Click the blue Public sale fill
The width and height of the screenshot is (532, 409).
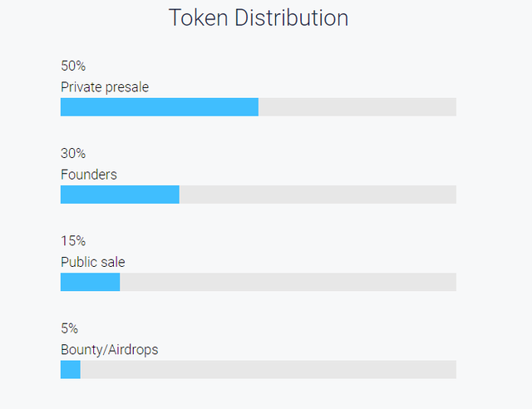coord(91,282)
